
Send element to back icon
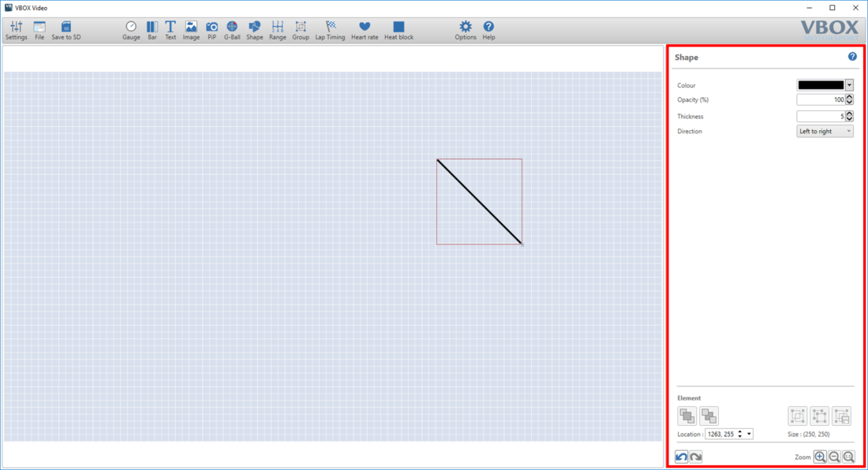(x=709, y=416)
